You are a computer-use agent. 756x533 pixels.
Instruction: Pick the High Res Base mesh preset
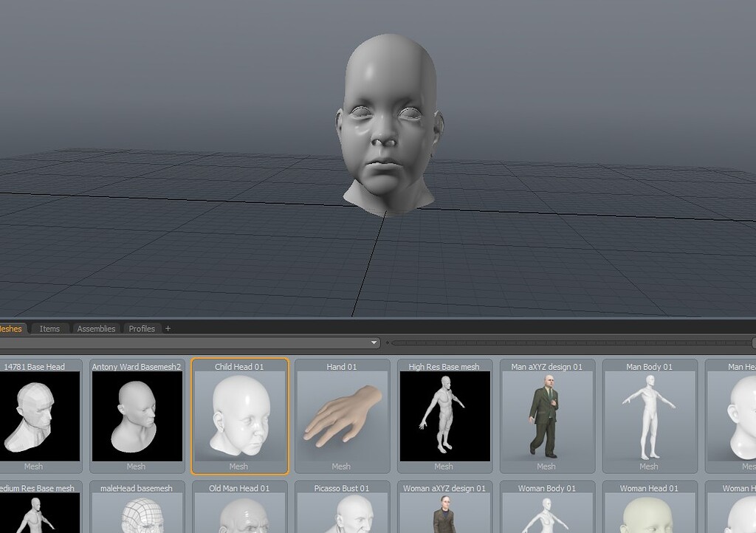pos(444,415)
